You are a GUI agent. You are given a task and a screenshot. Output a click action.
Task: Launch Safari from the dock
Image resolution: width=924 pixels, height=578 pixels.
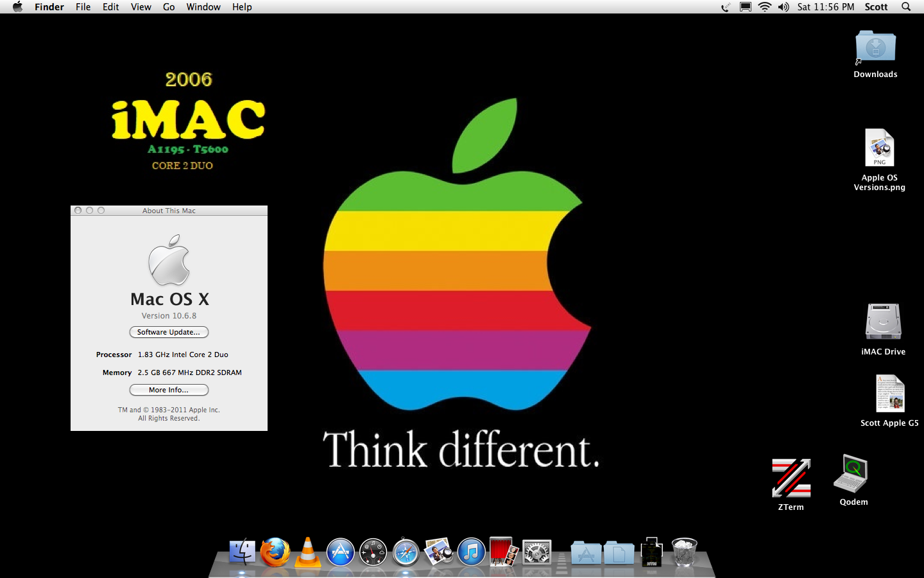406,552
